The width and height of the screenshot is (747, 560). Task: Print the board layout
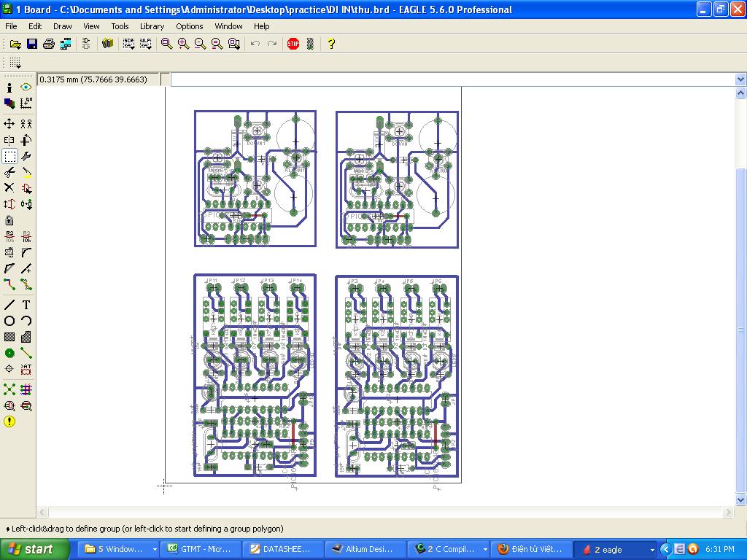click(49, 44)
